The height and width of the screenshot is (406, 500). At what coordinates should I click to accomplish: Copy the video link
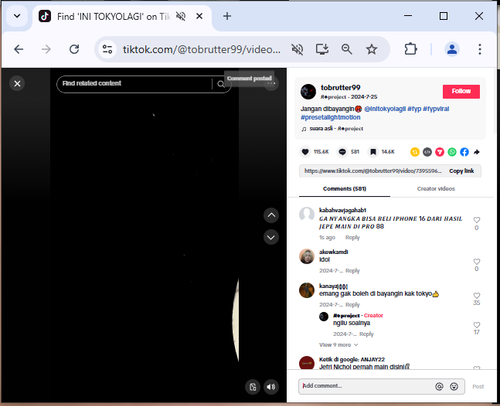coord(461,171)
